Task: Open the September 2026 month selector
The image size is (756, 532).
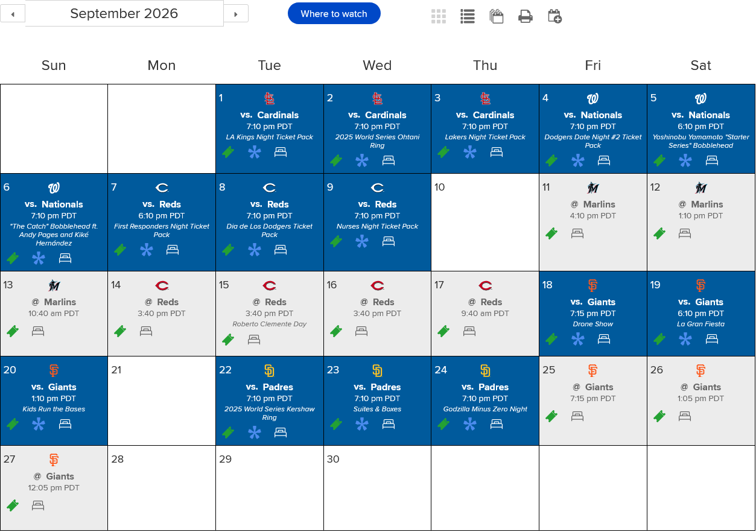Action: point(124,13)
